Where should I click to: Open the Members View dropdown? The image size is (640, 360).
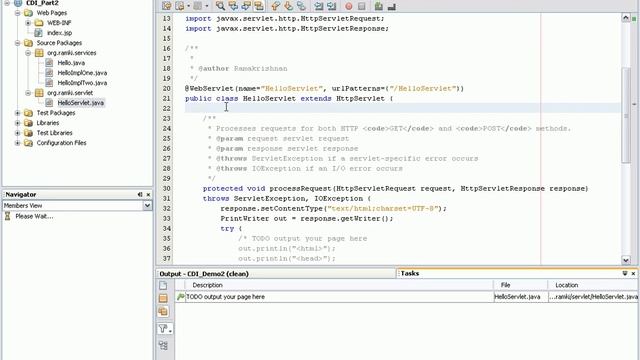tap(147, 206)
